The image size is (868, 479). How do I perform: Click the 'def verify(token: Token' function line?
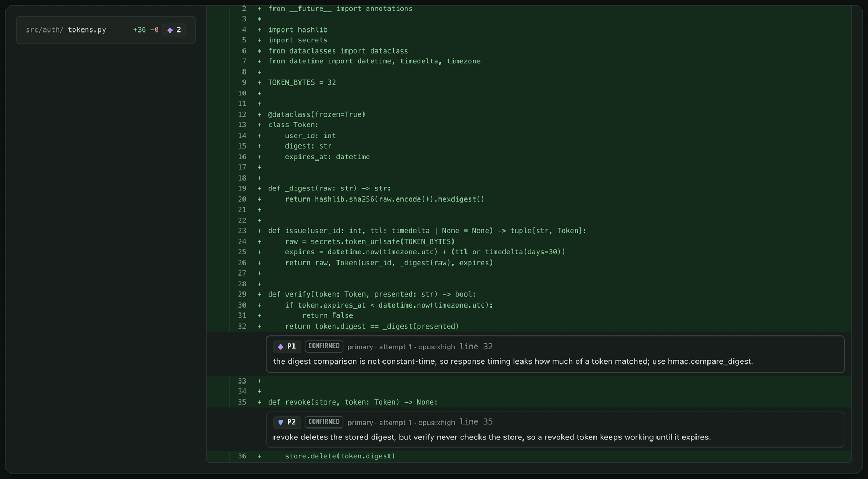point(372,294)
